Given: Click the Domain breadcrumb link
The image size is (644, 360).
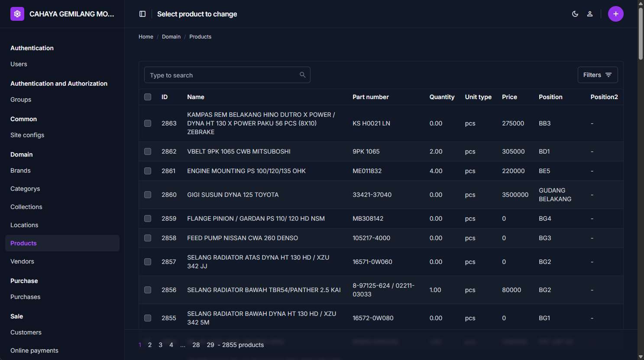Looking at the screenshot, I should [x=171, y=37].
